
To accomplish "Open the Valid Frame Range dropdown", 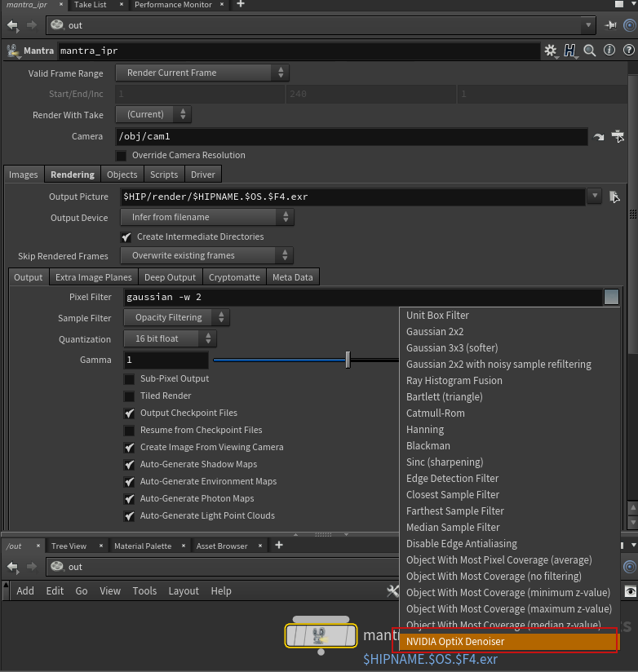I will [x=202, y=73].
